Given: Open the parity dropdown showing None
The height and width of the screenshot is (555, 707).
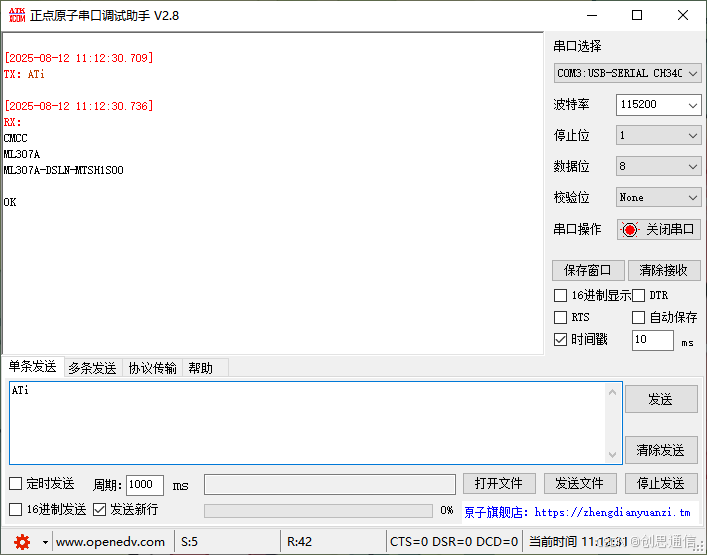Looking at the screenshot, I should 658,197.
